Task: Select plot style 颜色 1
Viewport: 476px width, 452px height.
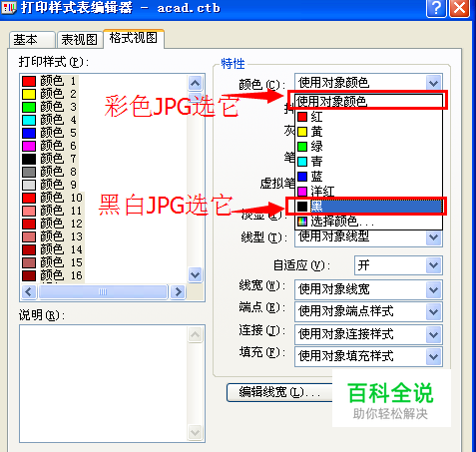Action: click(50, 81)
